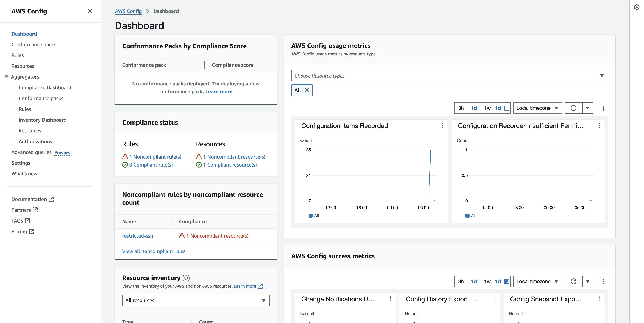Select first 1d range in usage metrics

[x=474, y=108]
